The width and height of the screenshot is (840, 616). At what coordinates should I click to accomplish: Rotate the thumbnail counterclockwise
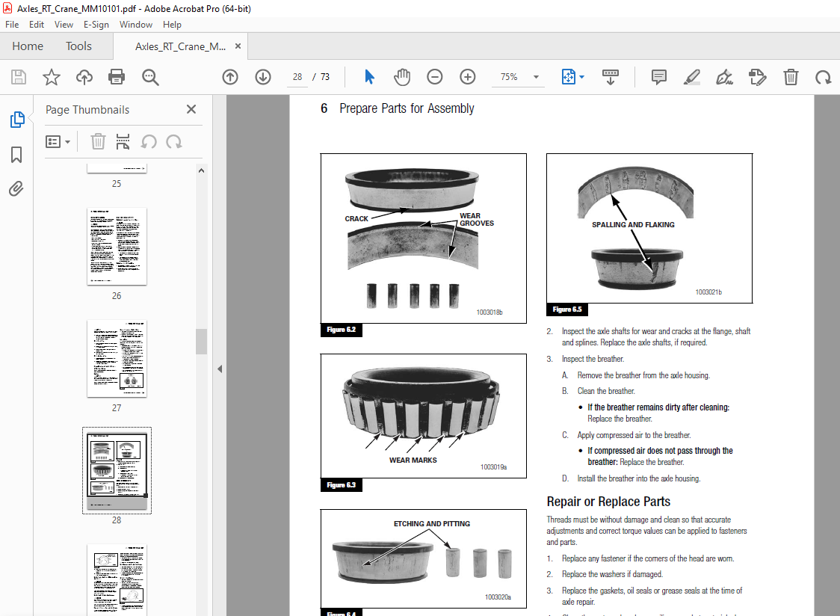(x=149, y=142)
